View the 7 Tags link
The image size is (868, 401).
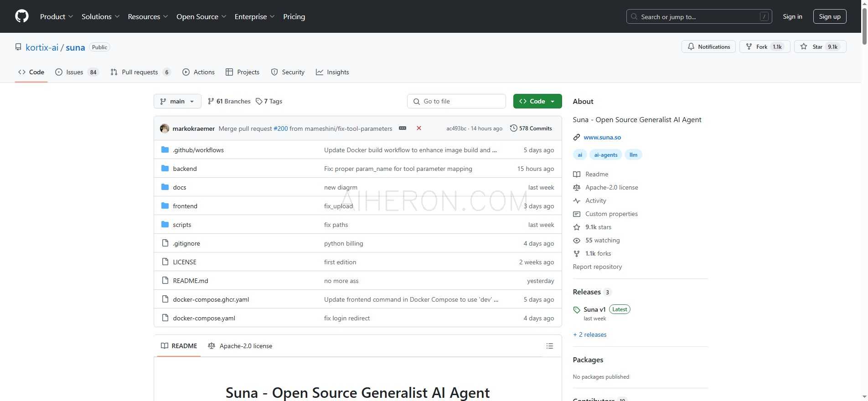[269, 101]
